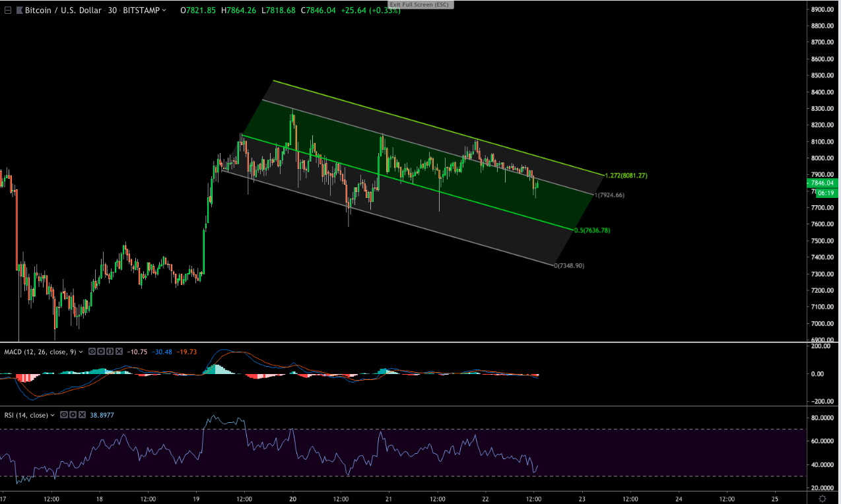
Task: Hide the MACD indicator with eye icon
Action: coord(92,352)
